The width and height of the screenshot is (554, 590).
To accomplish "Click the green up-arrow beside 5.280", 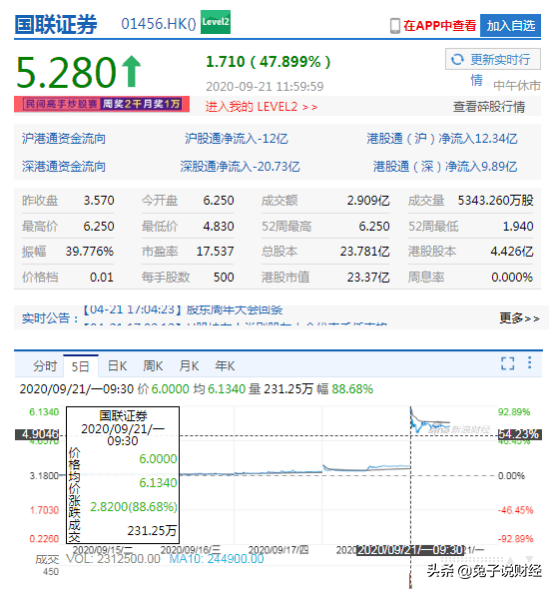I will pos(131,71).
